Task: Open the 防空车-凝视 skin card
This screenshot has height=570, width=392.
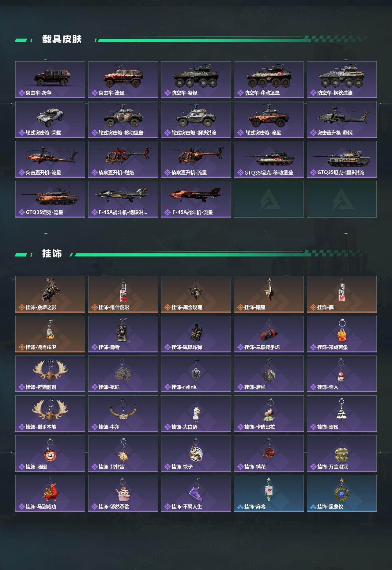Action: click(196, 80)
